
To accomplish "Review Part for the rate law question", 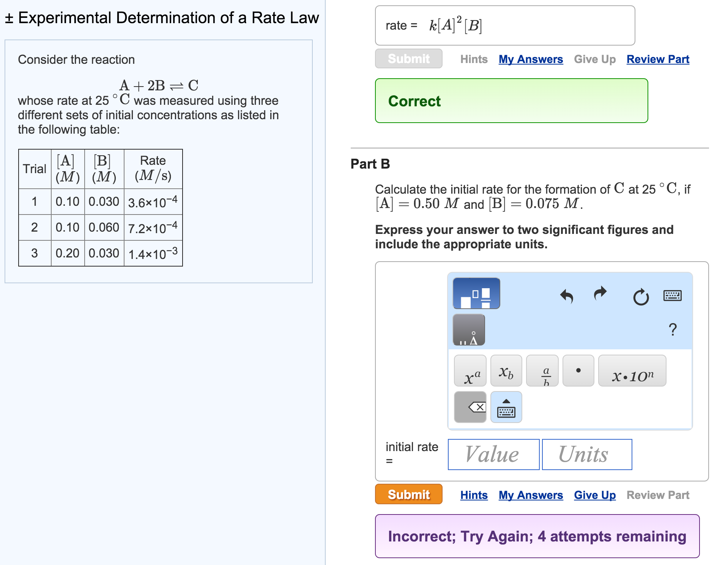I will [657, 59].
